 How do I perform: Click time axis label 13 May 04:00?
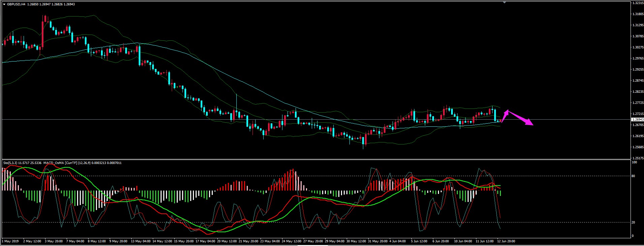pos(141,241)
